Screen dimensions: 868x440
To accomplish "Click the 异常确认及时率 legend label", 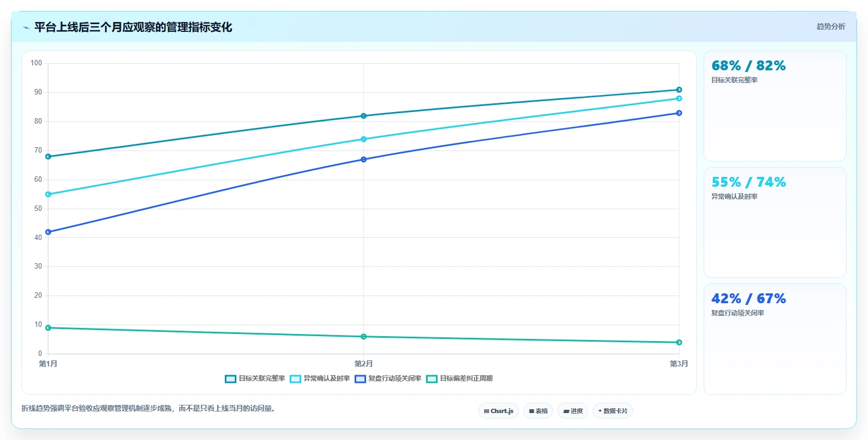I will 327,378.
